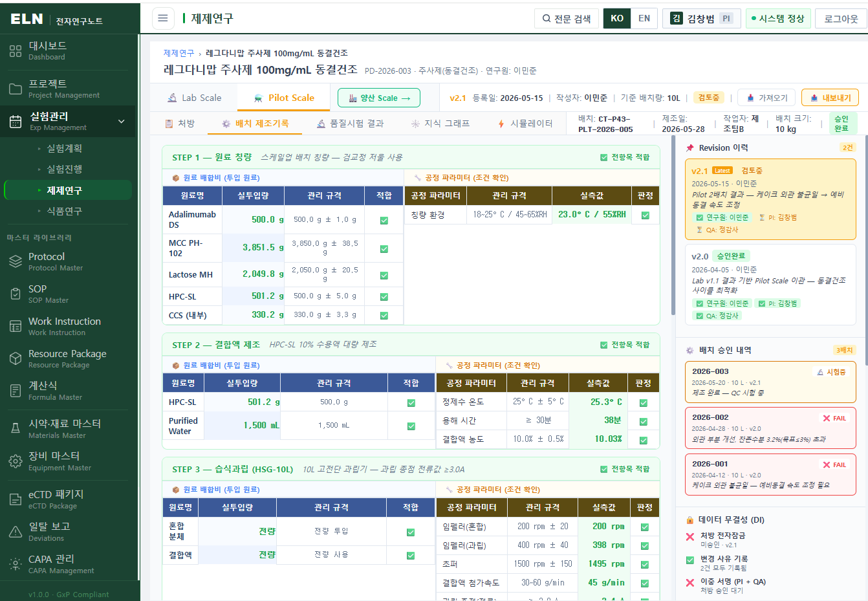Click the eCTD Package icon

tap(16, 499)
